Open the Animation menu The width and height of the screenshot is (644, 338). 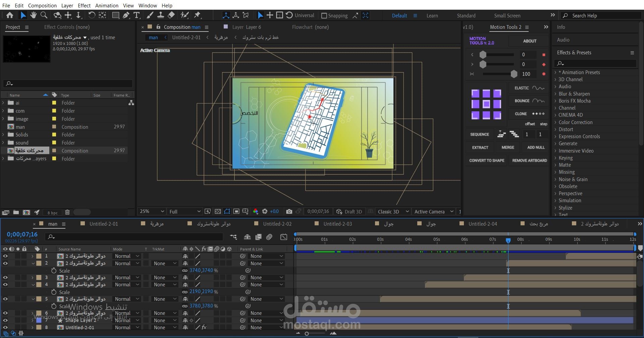coord(107,5)
